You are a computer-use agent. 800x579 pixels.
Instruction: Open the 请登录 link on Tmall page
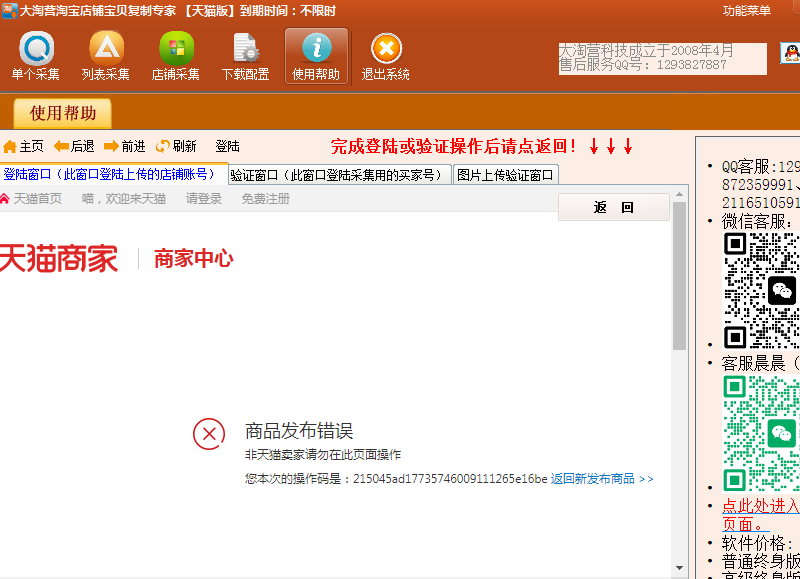coord(203,199)
